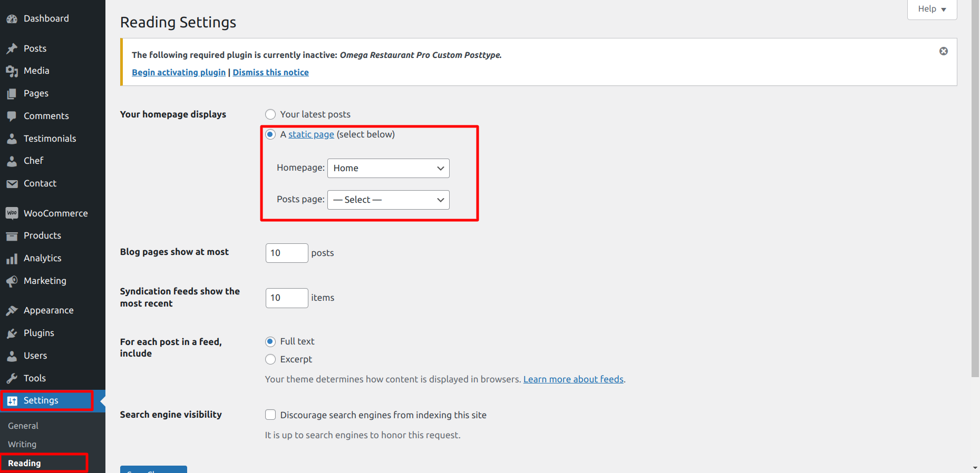Open the Homepage dropdown showing Home

point(388,168)
